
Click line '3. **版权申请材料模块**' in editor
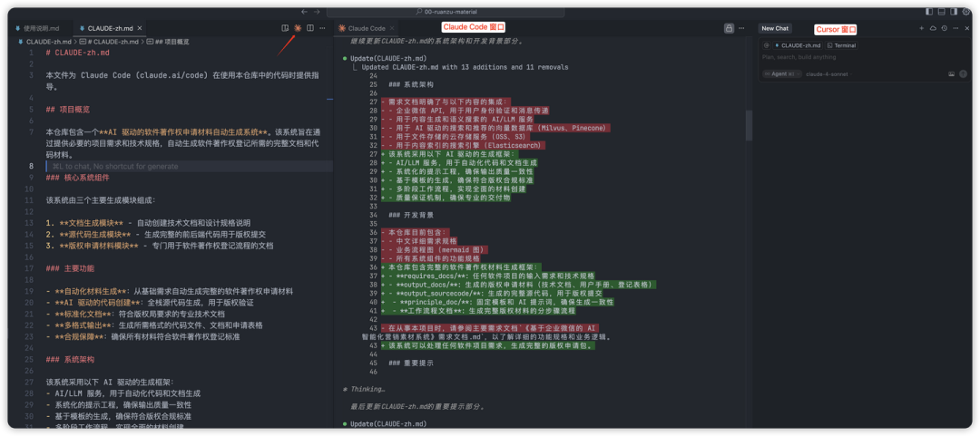[160, 246]
